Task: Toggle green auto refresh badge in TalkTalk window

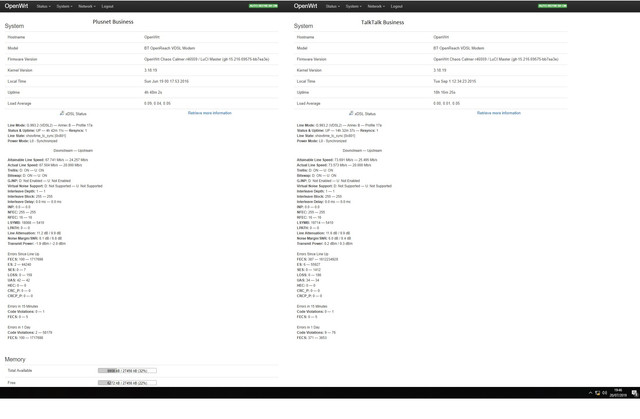Action: tap(552, 6)
